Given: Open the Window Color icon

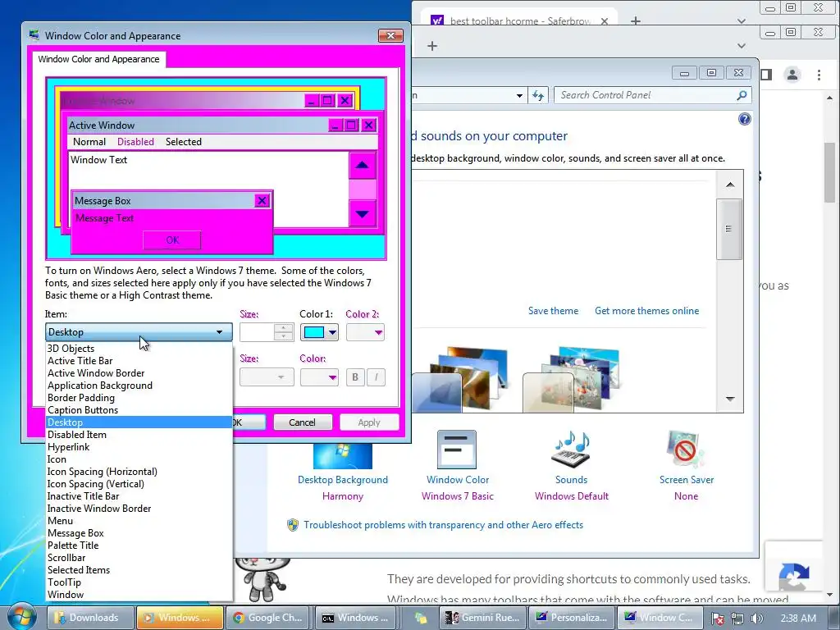Looking at the screenshot, I should 457,450.
